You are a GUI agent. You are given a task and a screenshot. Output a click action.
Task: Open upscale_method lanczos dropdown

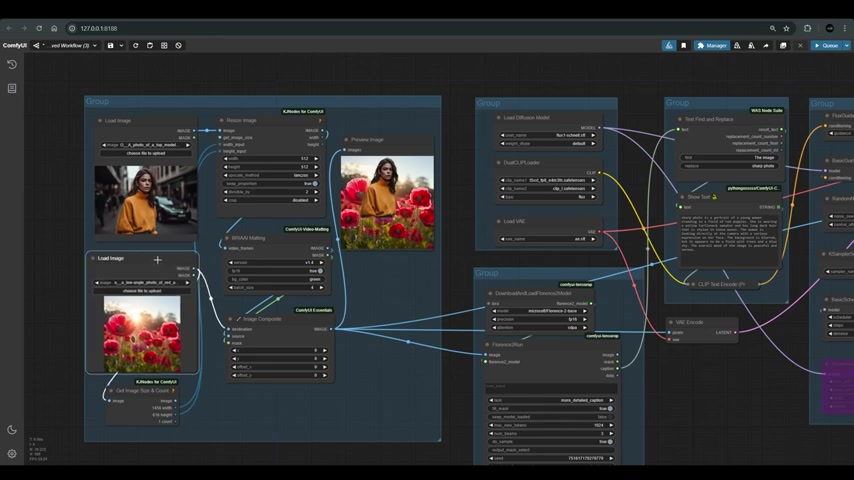pos(270,175)
